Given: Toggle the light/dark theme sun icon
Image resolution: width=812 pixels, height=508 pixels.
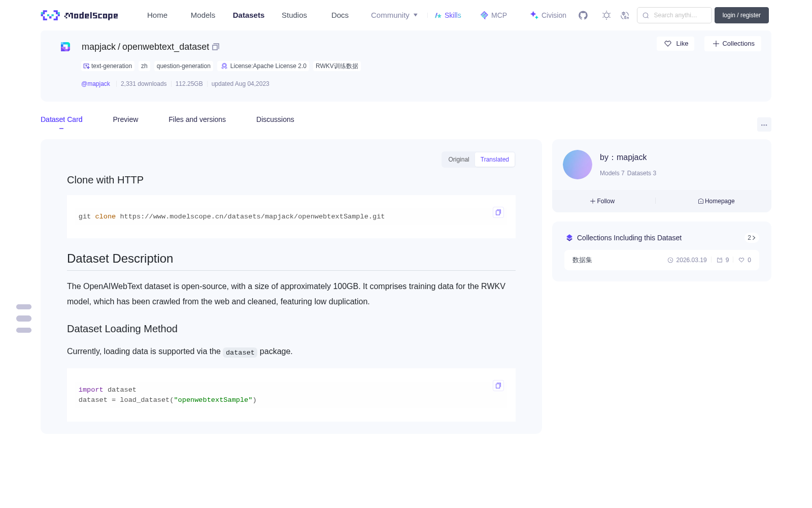Looking at the screenshot, I should click(x=606, y=15).
